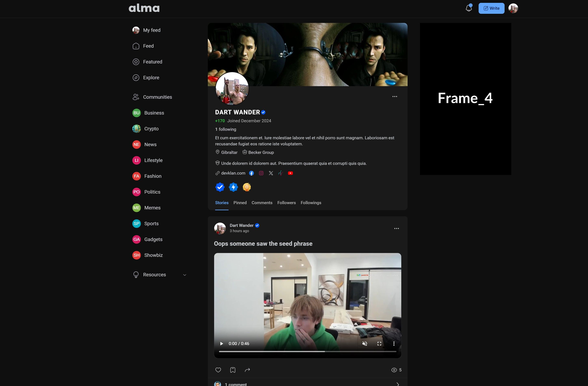Share the post with arrow icon
Viewport: 588px width, 386px height.
(247, 370)
